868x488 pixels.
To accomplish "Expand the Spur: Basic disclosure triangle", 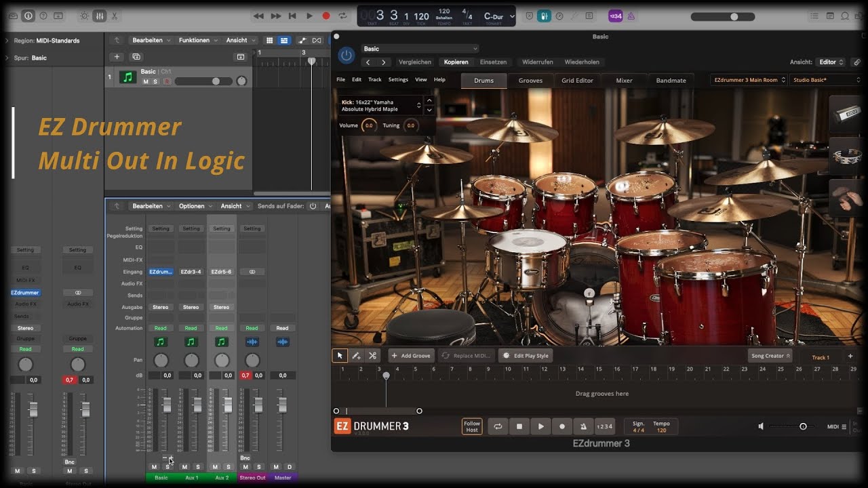I will tap(7, 58).
